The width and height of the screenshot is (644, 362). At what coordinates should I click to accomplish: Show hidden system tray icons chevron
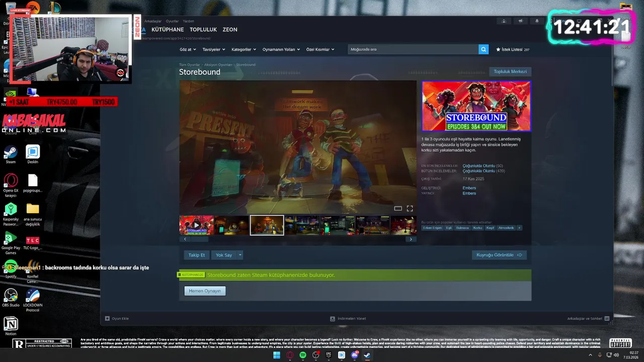[591, 355]
